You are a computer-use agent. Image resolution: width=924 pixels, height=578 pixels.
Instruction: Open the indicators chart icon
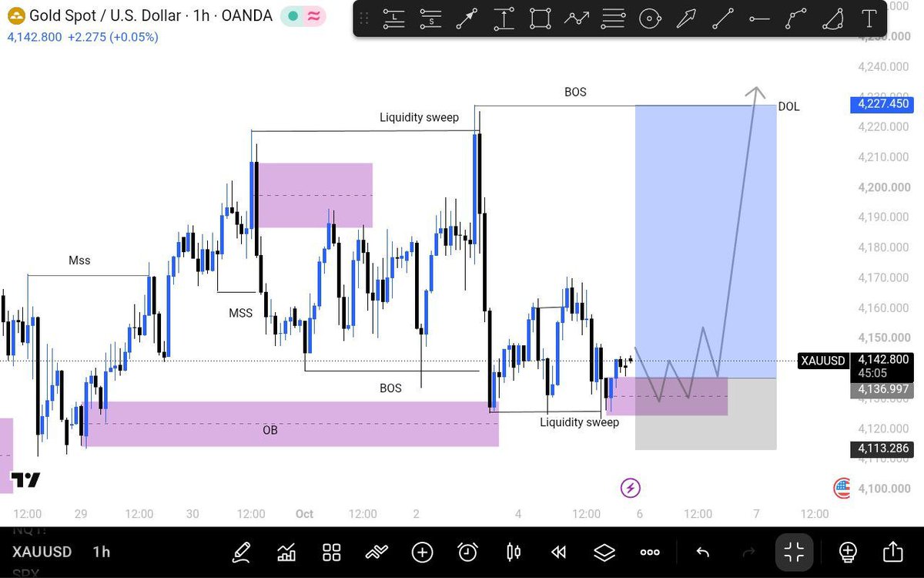(286, 552)
